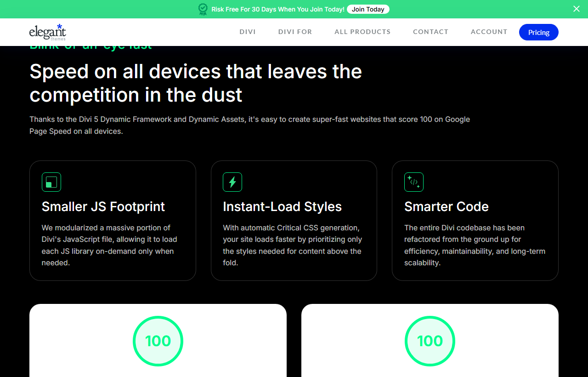Image resolution: width=588 pixels, height=377 pixels.
Task: Open the ACCOUNT menu
Action: tap(489, 32)
